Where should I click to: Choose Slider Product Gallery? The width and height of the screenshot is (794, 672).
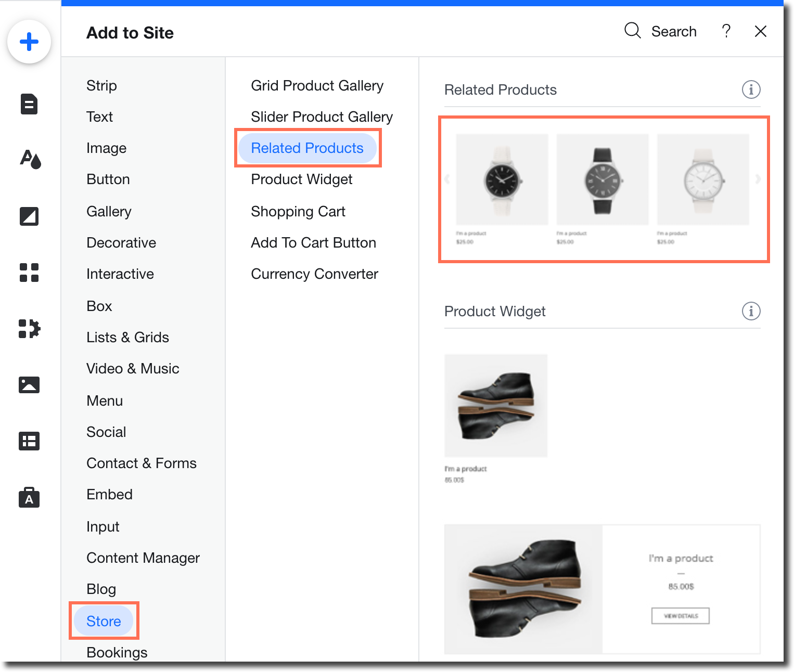[x=322, y=117]
